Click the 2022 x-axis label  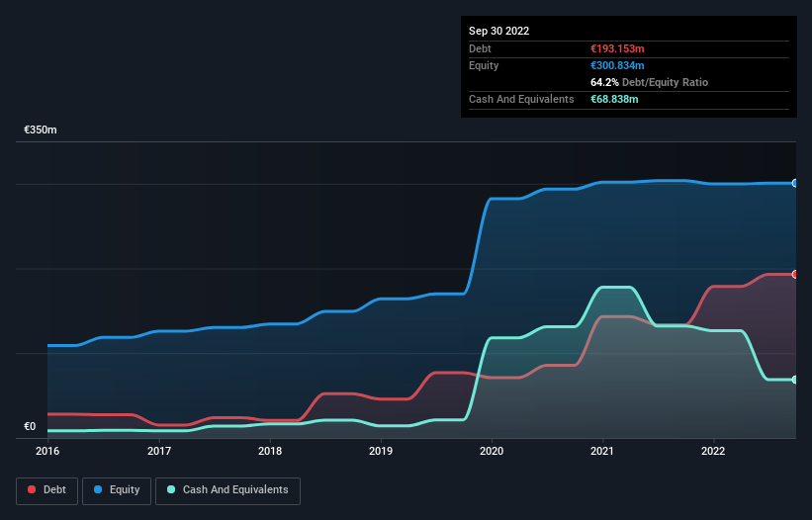coord(713,451)
